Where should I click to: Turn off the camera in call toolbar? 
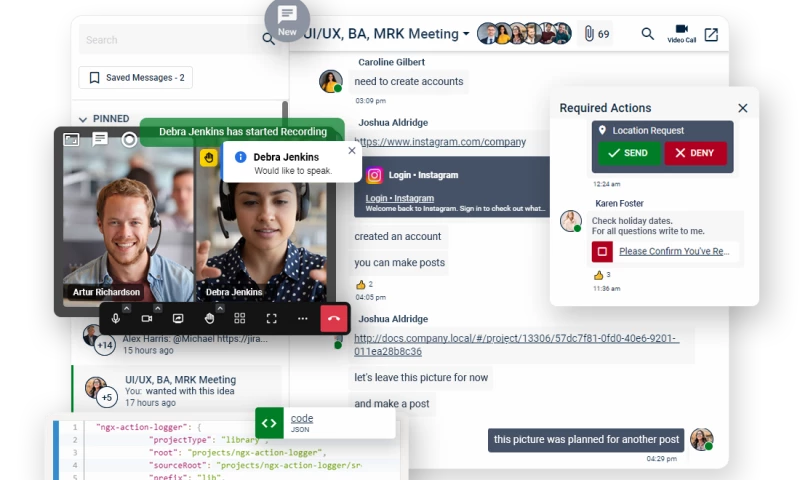click(147, 319)
